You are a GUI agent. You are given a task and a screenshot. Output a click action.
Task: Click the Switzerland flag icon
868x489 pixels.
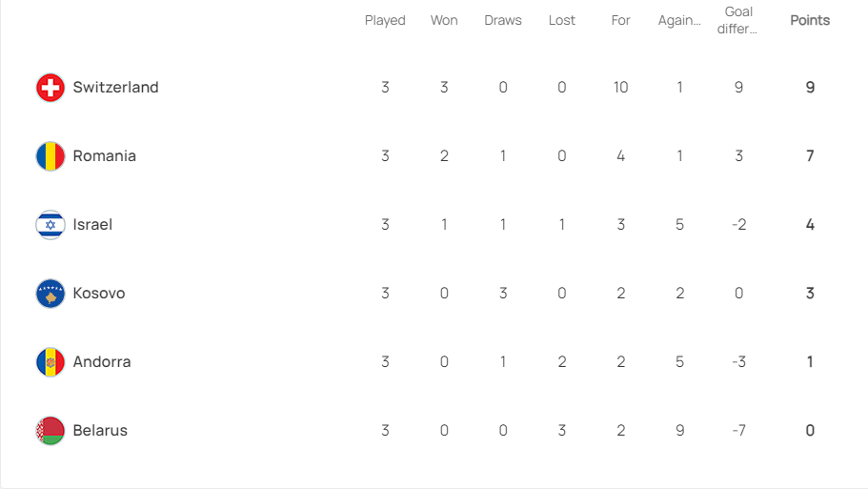[x=50, y=88]
